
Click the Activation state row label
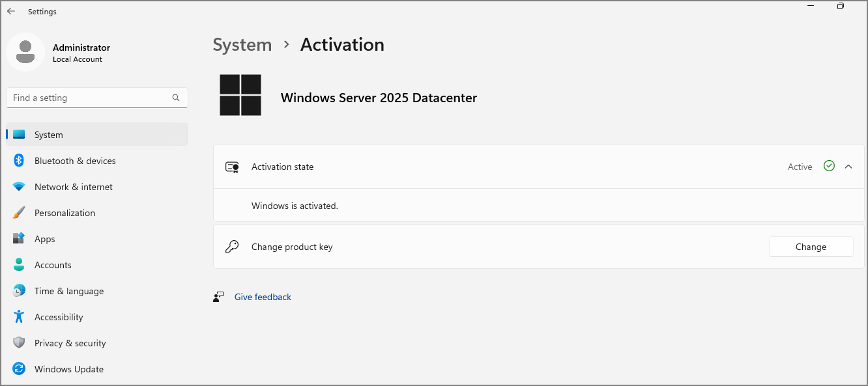[282, 167]
